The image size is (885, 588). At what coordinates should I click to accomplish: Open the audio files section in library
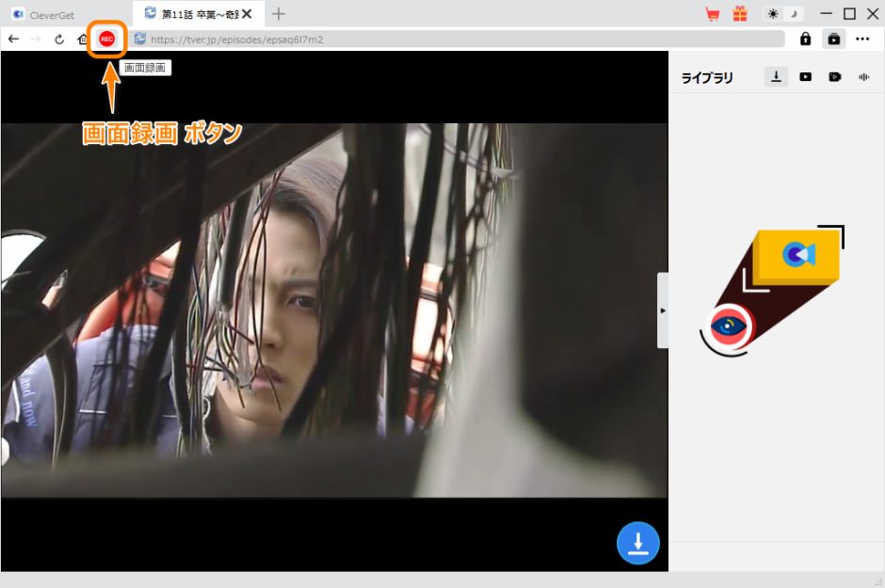863,77
